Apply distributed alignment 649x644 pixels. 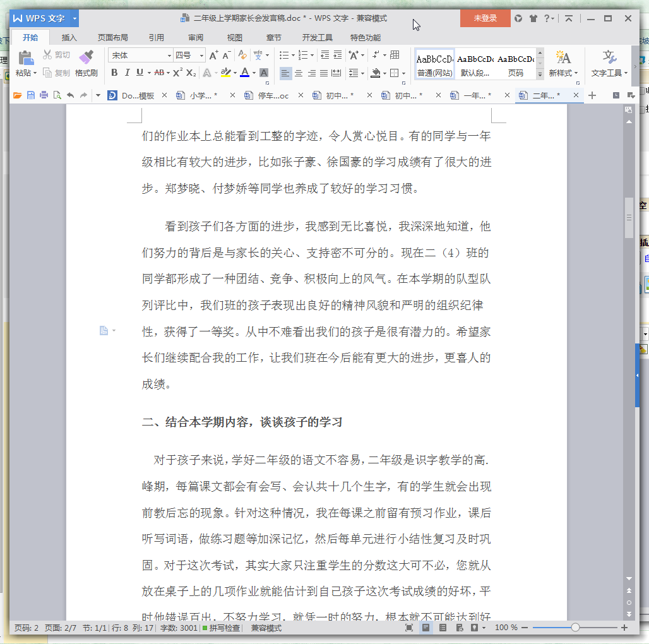tap(336, 73)
